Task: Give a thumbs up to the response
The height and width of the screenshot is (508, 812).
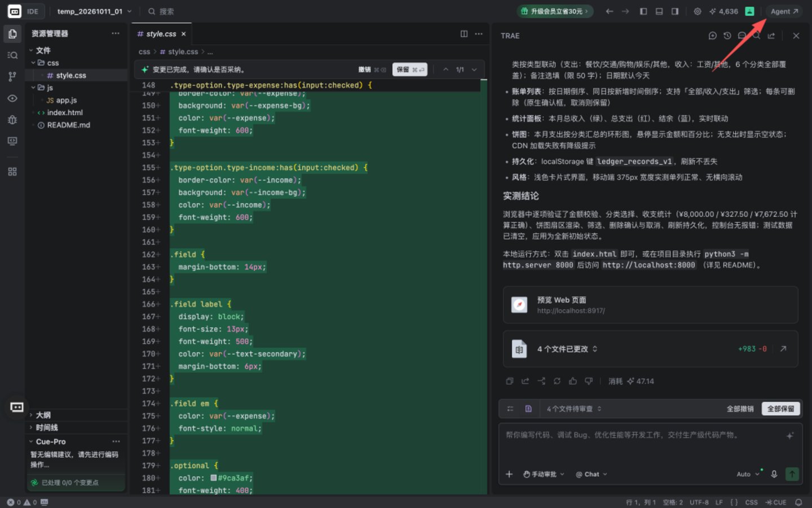Action: [x=573, y=381]
